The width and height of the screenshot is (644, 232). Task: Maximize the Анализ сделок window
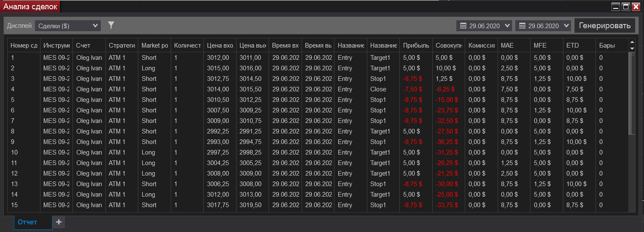(x=626, y=6)
